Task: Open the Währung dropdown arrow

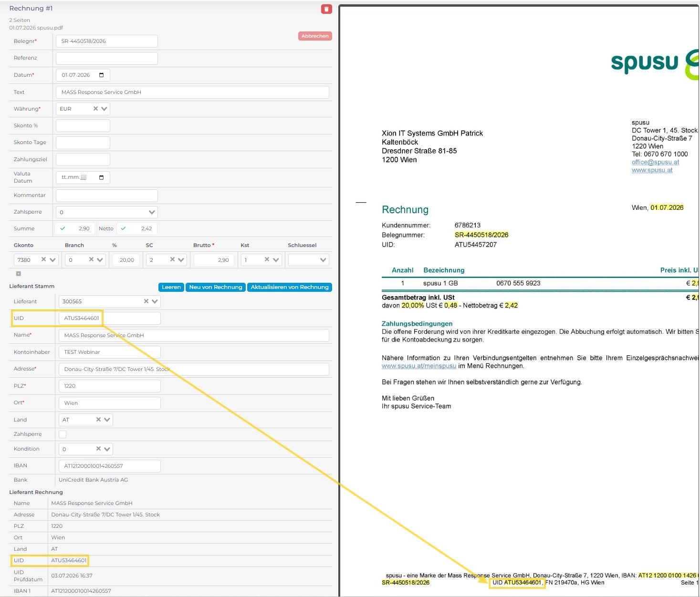Action: (x=104, y=109)
